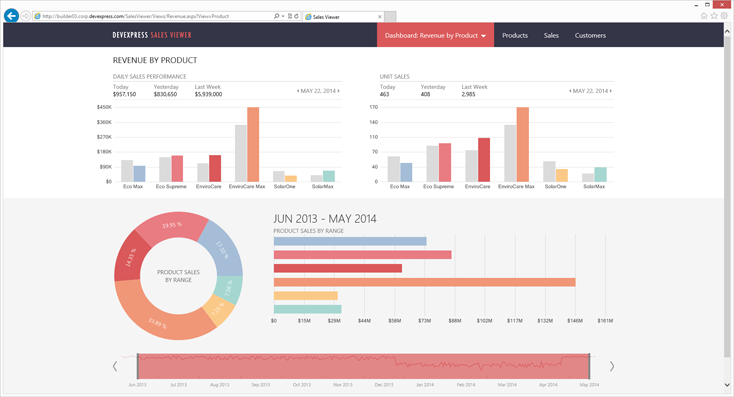Click the $830,650 Yesterday sales value
This screenshot has height=397, width=734.
165,94
